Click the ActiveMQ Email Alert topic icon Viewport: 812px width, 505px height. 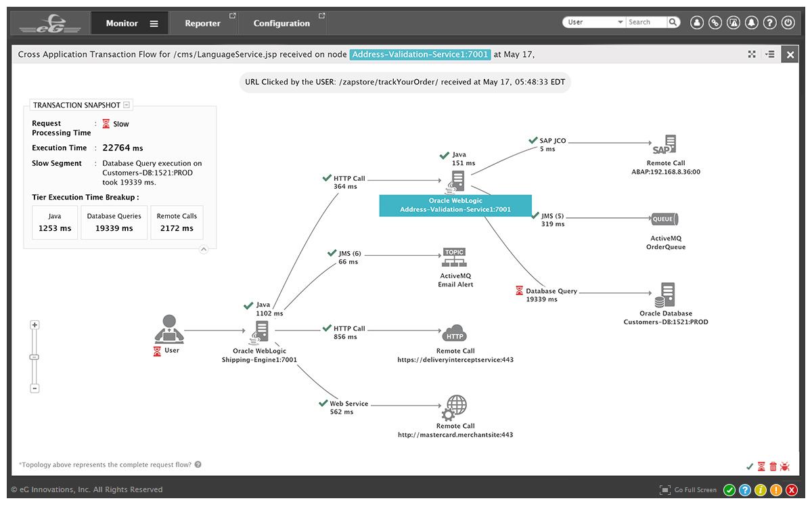tap(455, 258)
